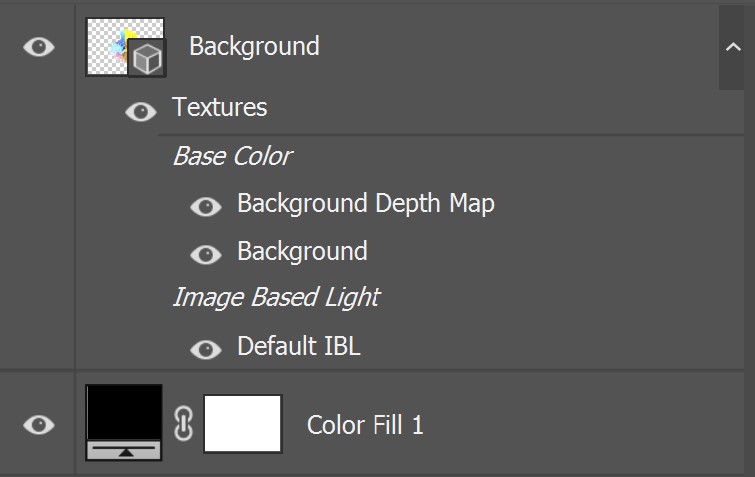Toggle eye for Background texture sublayer
755x477 pixels.
(206, 255)
